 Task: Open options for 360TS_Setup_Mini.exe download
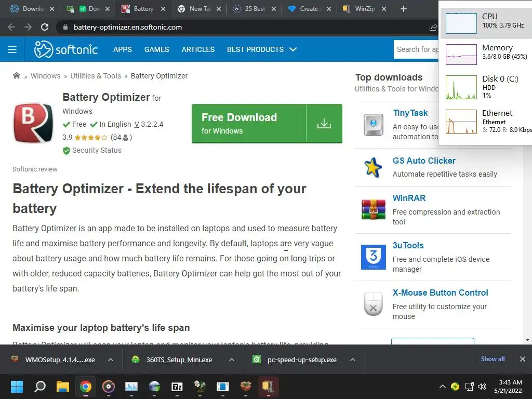coord(232,360)
